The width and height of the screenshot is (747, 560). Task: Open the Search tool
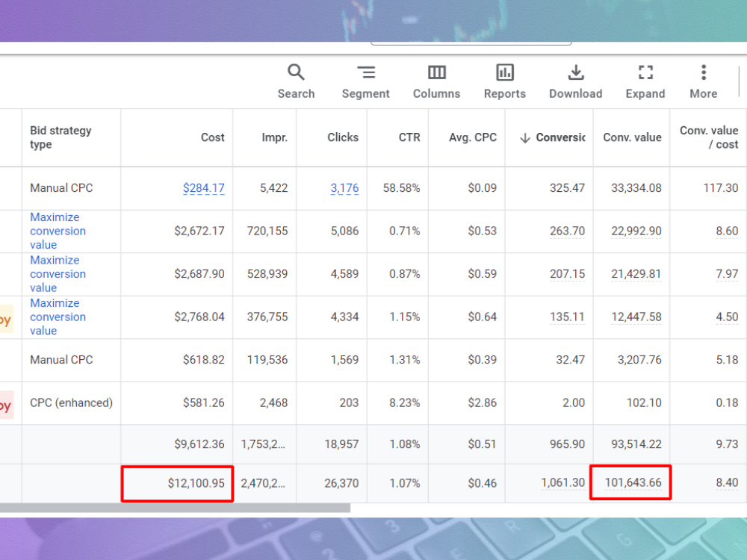(296, 81)
